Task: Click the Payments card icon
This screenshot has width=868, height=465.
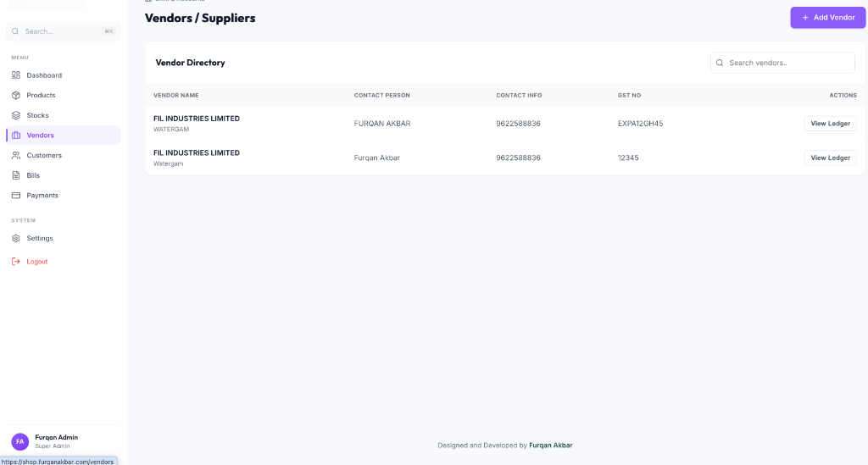Action: (x=16, y=195)
